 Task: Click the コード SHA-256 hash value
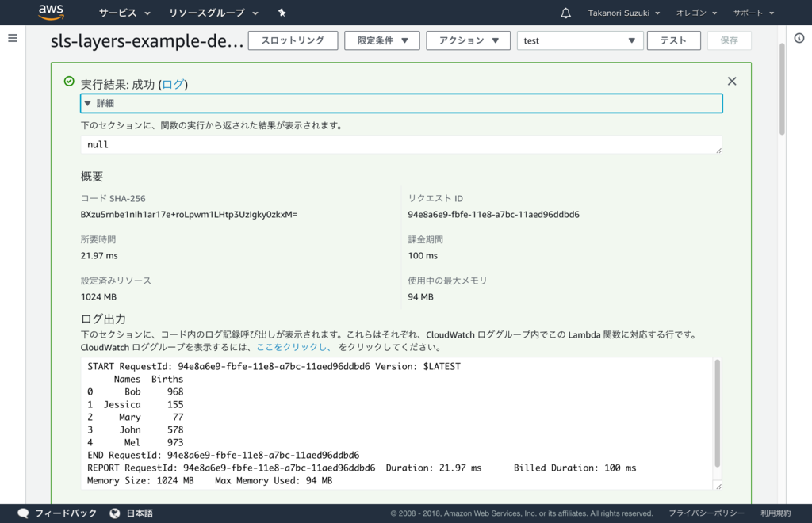189,214
